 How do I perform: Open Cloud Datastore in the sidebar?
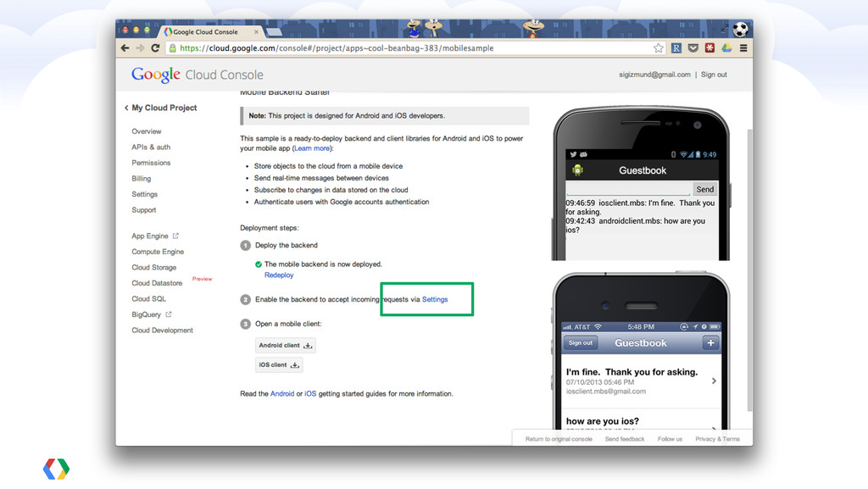[x=157, y=283]
